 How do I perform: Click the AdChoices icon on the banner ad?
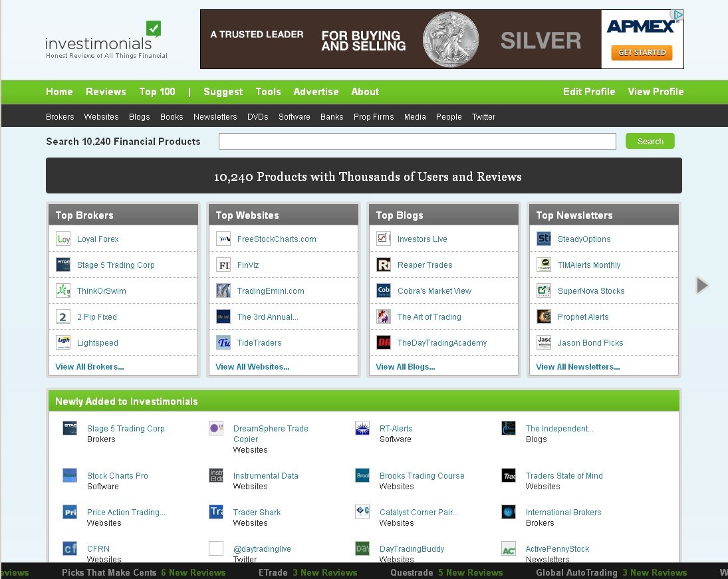tap(677, 15)
